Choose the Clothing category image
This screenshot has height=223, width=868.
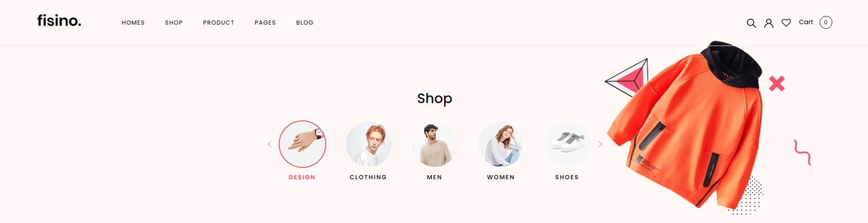click(x=369, y=144)
